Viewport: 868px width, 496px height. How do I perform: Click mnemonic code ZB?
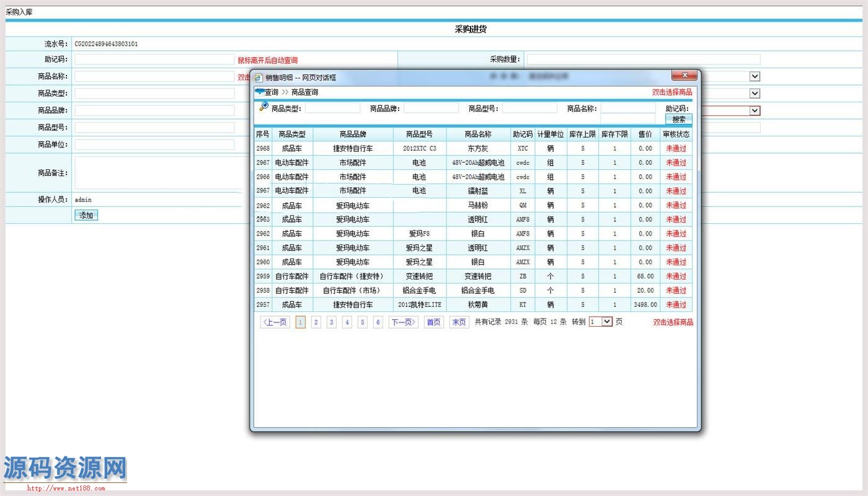click(x=523, y=277)
